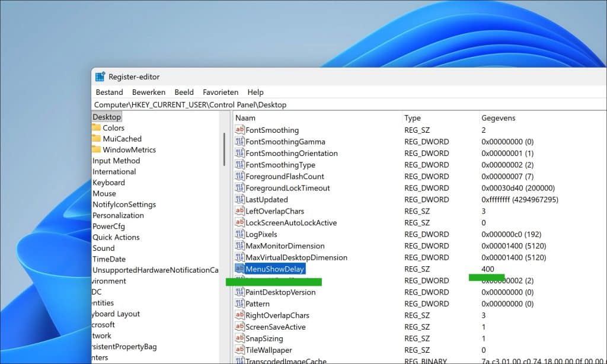Image resolution: width=607 pixels, height=364 pixels.
Task: Select the MenuShowDelay value name
Action: [275, 269]
